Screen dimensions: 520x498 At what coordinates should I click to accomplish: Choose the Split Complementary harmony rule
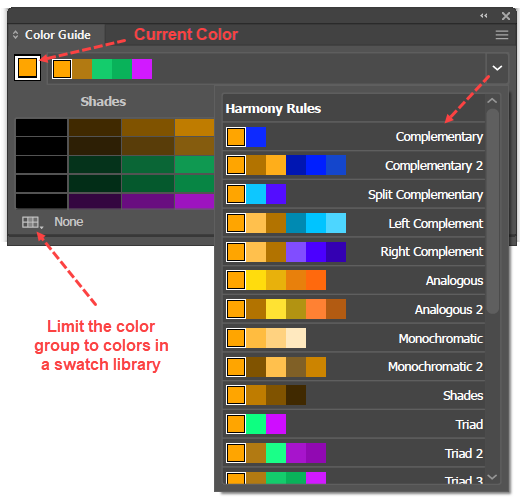coord(354,194)
